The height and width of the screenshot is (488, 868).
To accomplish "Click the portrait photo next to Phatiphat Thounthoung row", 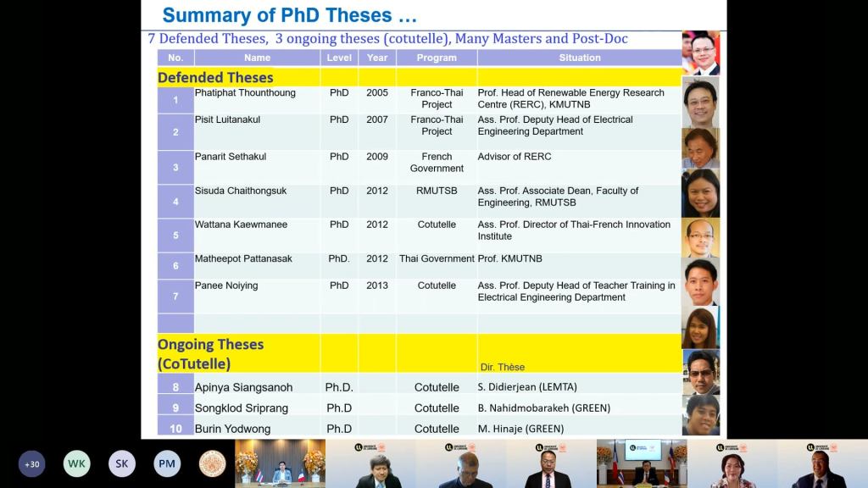I will coord(700,102).
